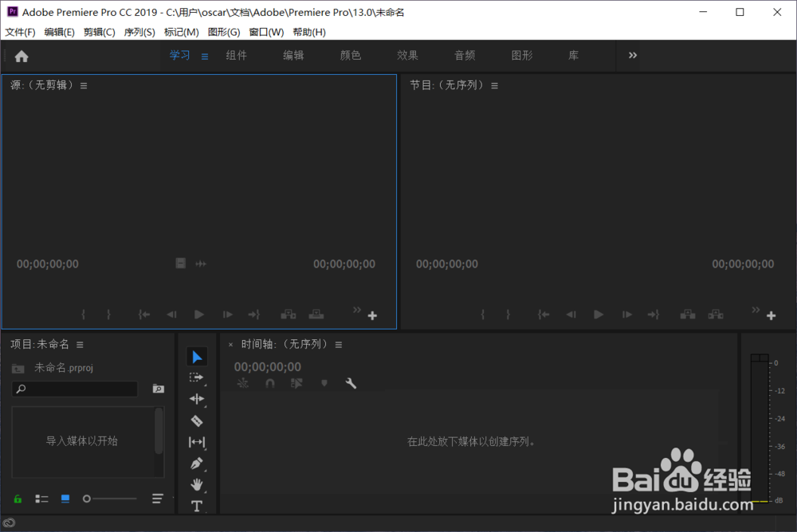797x532 pixels.
Task: Click Add Marker shield in timeline
Action: (324, 383)
